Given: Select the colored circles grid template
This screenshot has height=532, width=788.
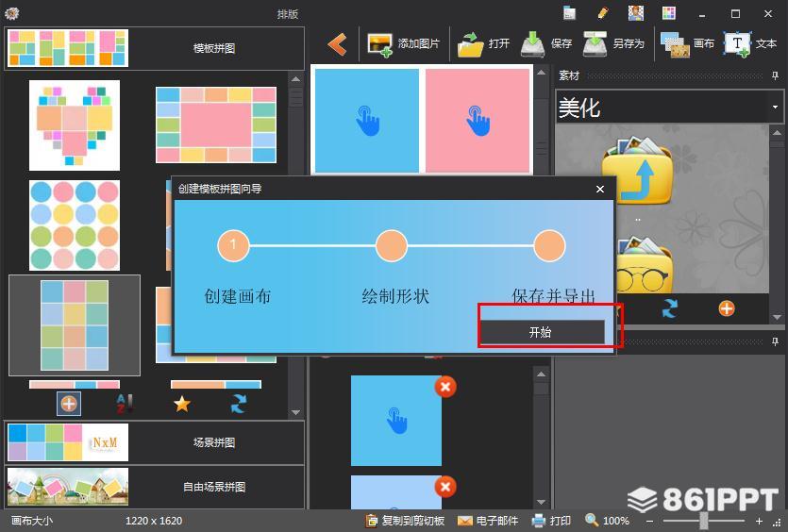Looking at the screenshot, I should tap(75, 225).
